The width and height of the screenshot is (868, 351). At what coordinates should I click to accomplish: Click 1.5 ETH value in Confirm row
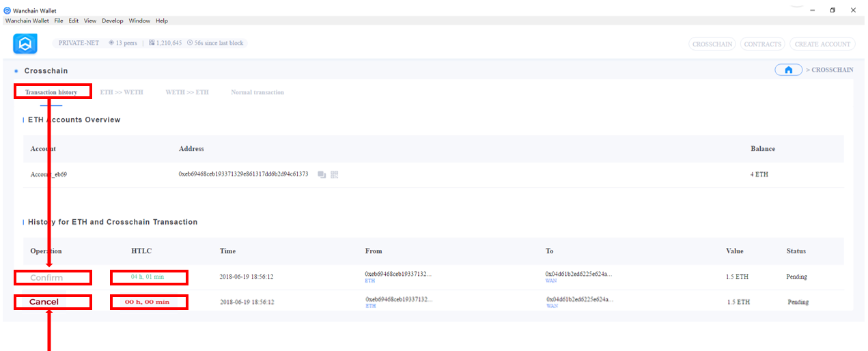737,277
